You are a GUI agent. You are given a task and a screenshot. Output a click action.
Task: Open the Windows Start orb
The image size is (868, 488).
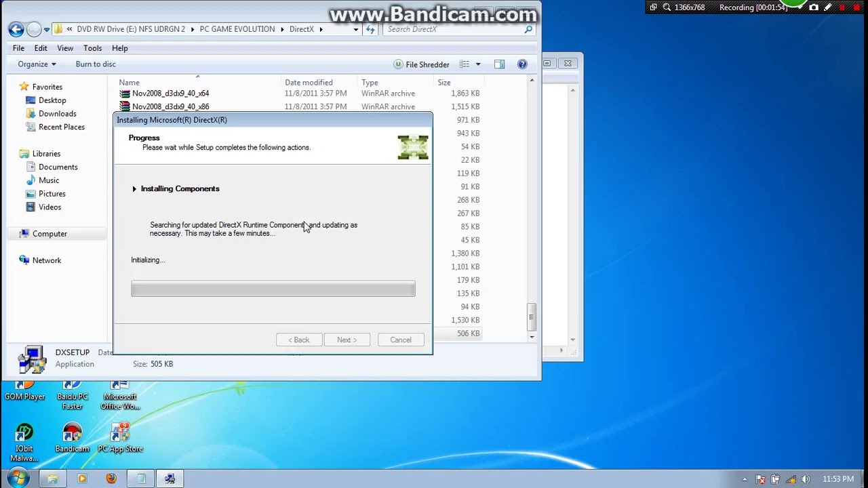click(18, 479)
